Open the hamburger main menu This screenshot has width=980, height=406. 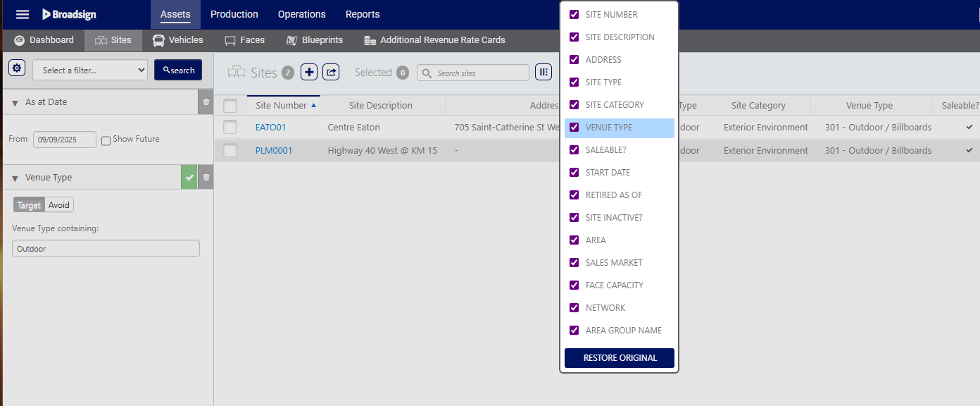(x=23, y=15)
